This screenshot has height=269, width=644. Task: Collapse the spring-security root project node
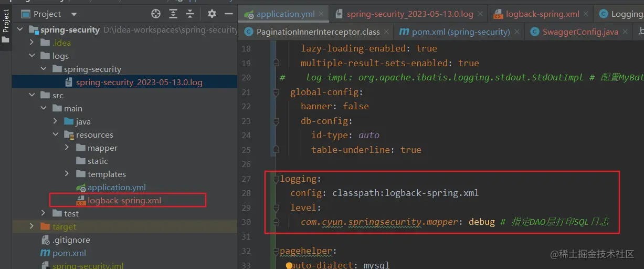tap(20, 30)
